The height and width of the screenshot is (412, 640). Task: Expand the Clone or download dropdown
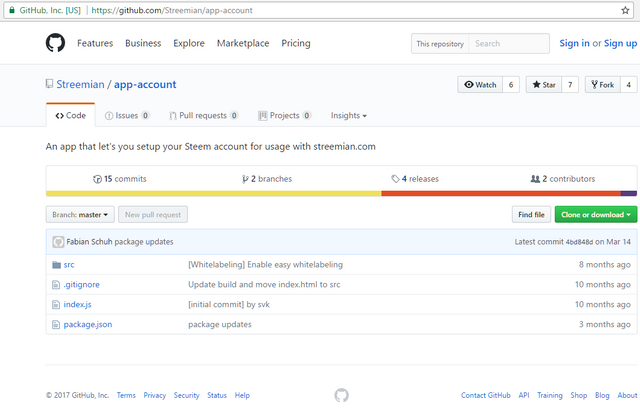point(596,214)
